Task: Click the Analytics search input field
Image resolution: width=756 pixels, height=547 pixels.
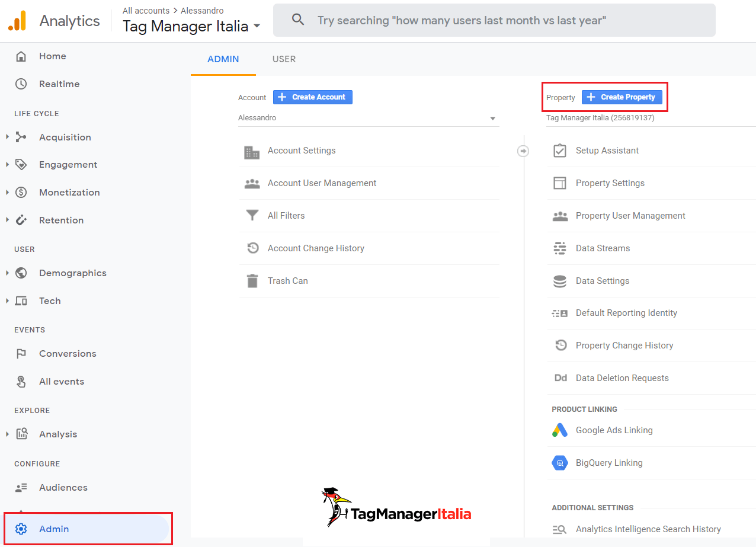Action: (x=494, y=20)
